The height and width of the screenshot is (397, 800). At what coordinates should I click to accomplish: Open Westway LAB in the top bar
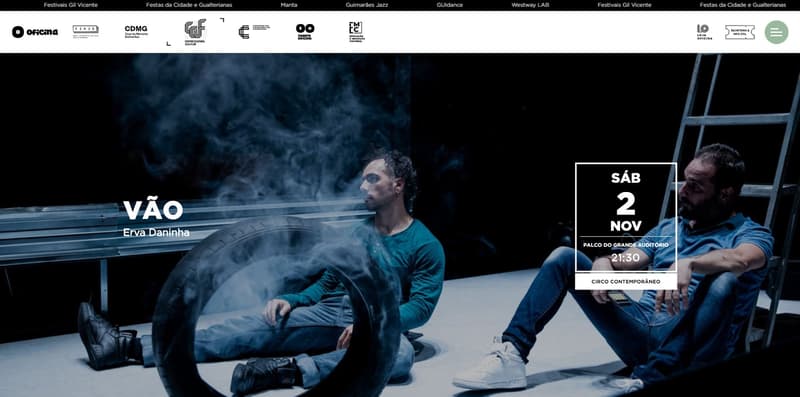(530, 5)
